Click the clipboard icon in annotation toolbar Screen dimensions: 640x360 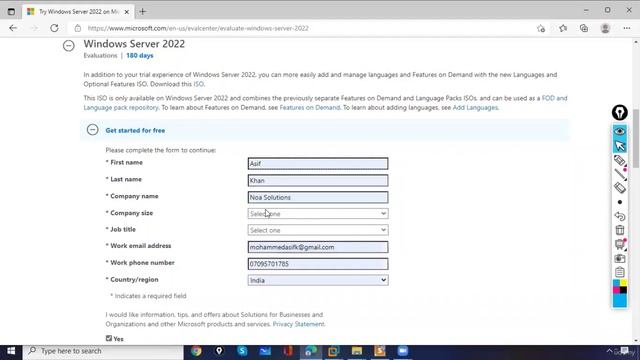[x=620, y=272]
